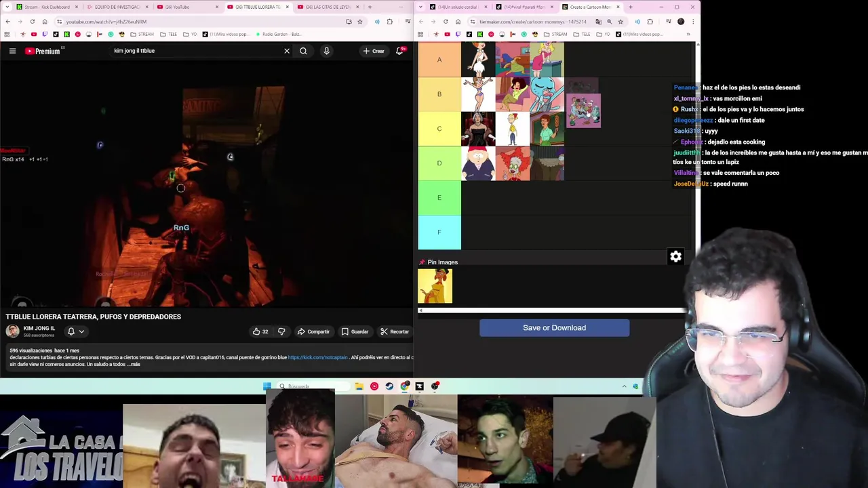Open Radio Garden bookmark in YouTube window
The image size is (868, 488).
click(277, 34)
